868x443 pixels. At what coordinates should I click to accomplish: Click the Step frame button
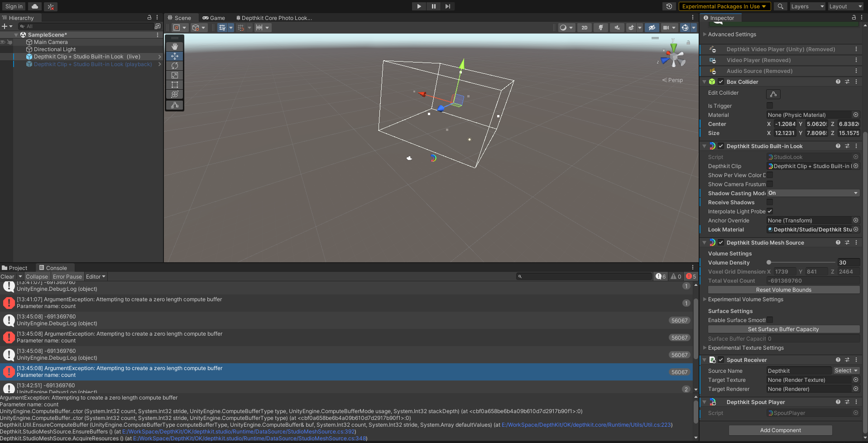pos(448,6)
